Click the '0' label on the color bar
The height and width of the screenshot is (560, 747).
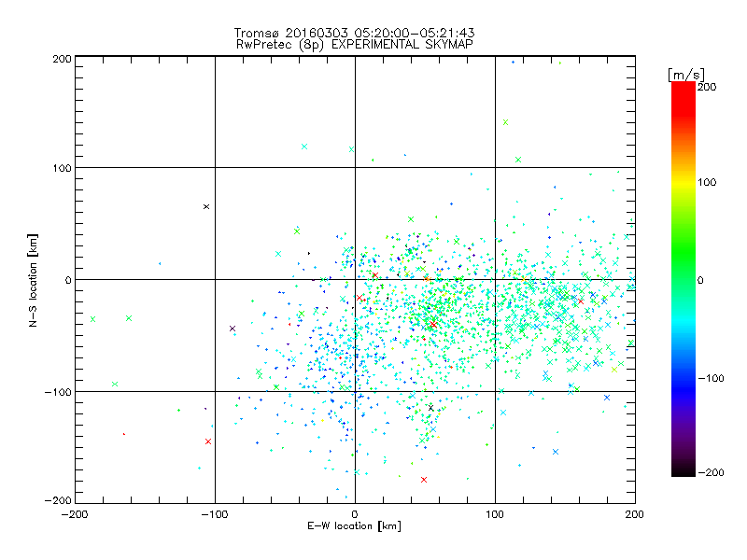[x=700, y=280]
